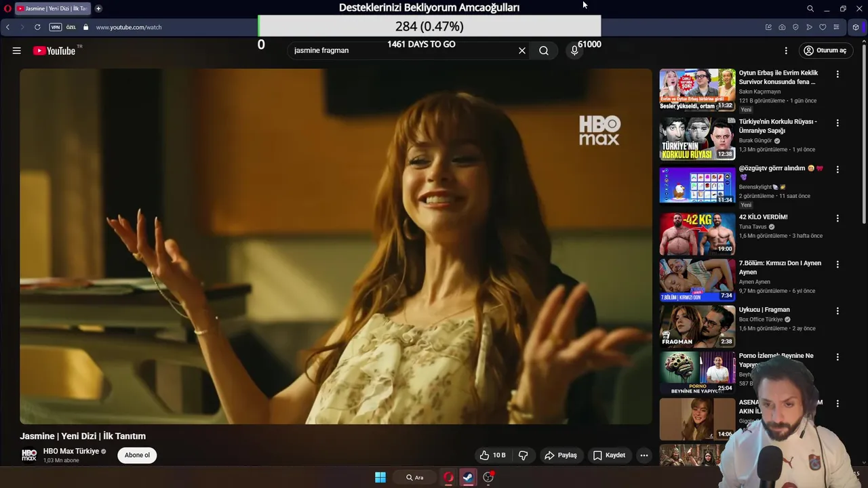Open the Opera privacy shield icon
This screenshot has height=488, width=868.
pos(795,27)
